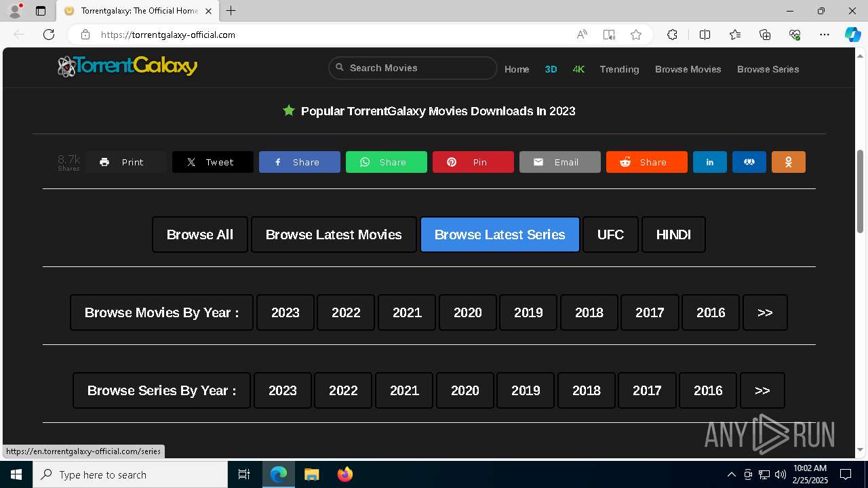This screenshot has height=488, width=868.
Task: Open Task View on taskbar
Action: click(244, 474)
